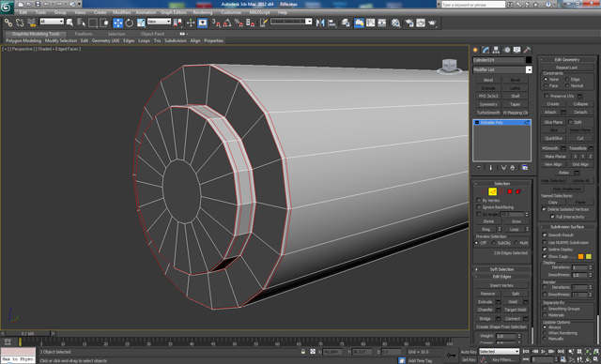The height and width of the screenshot is (364, 601).
Task: Toggle Delete Isolated Vertices checkbox
Action: pyautogui.click(x=544, y=209)
